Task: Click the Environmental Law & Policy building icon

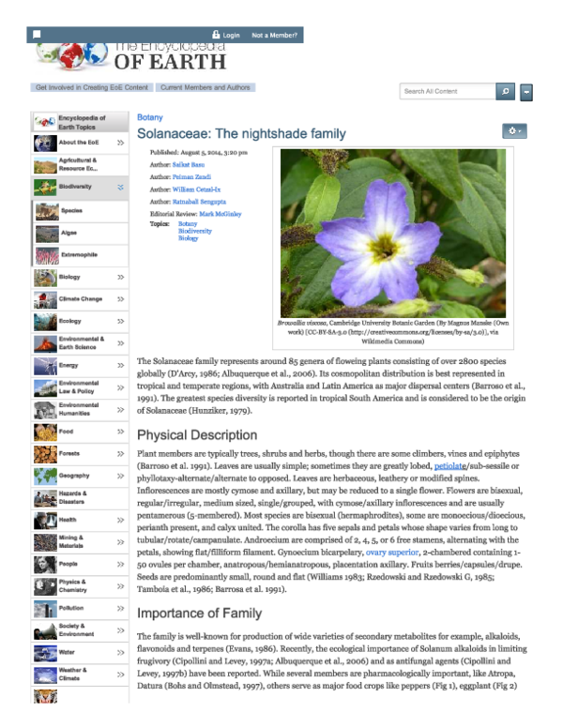Action: point(45,387)
